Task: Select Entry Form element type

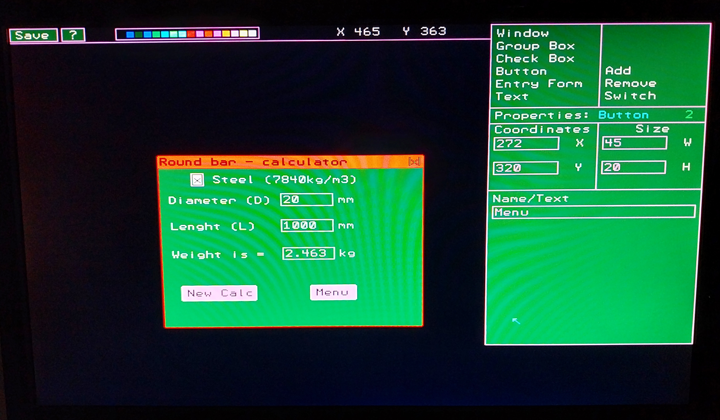Action: coord(538,84)
